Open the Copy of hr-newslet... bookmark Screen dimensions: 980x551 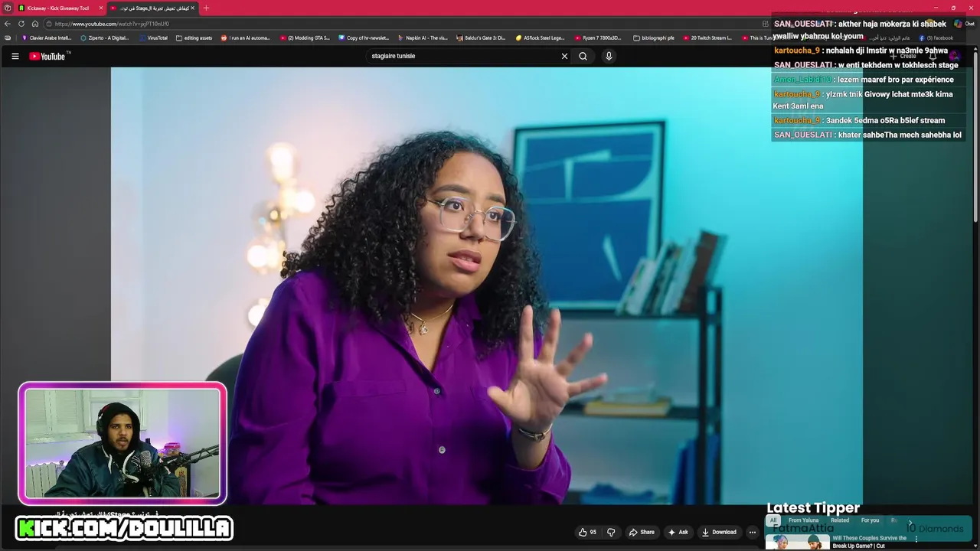[364, 37]
